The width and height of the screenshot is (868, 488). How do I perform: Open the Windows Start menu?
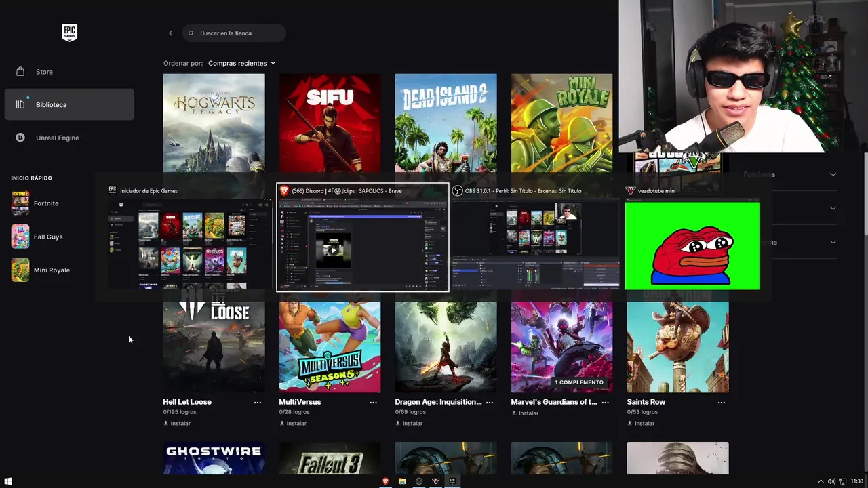[x=8, y=481]
